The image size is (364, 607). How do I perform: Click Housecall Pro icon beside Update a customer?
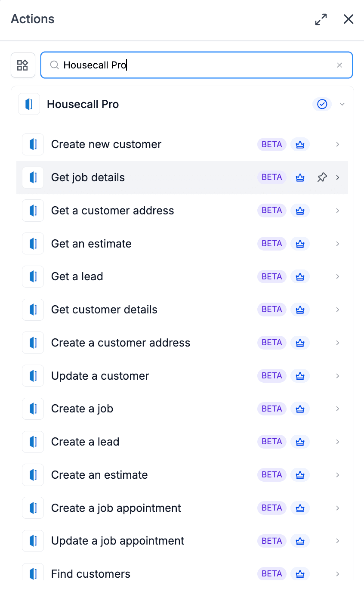[x=33, y=376]
